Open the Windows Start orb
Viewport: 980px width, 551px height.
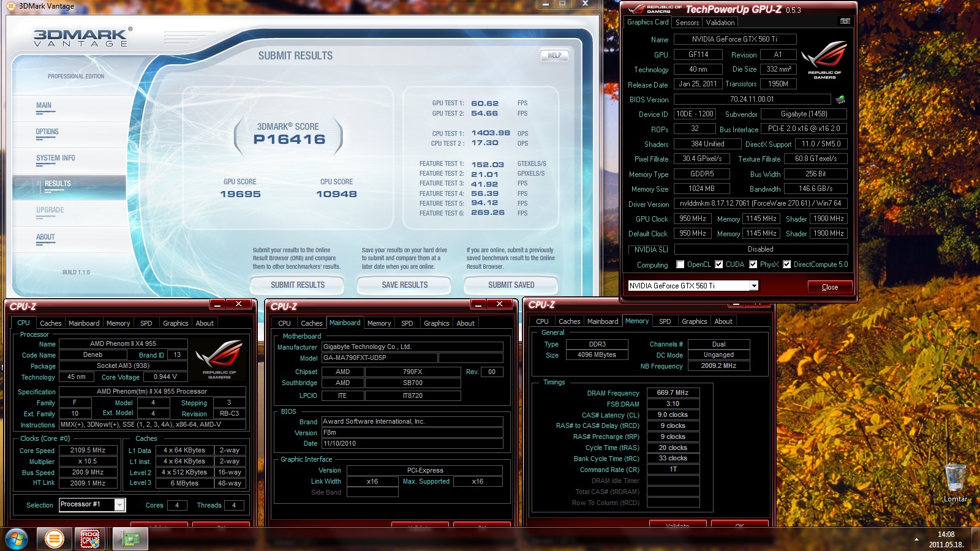click(17, 539)
